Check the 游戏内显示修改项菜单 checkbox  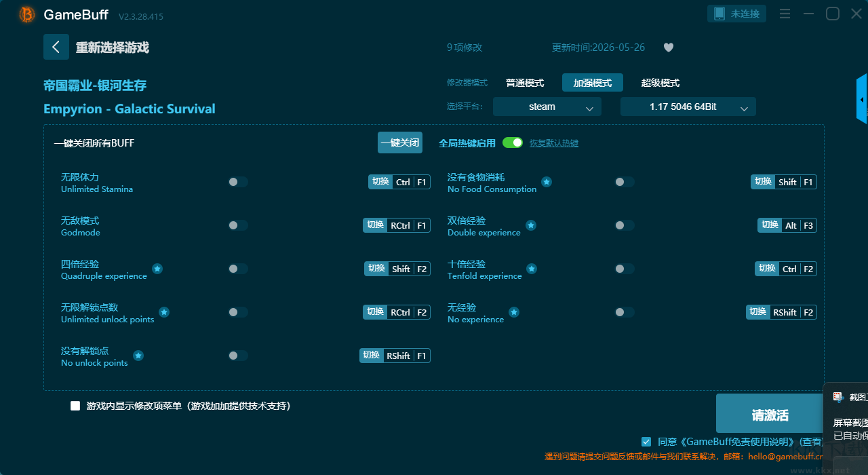pyautogui.click(x=75, y=406)
